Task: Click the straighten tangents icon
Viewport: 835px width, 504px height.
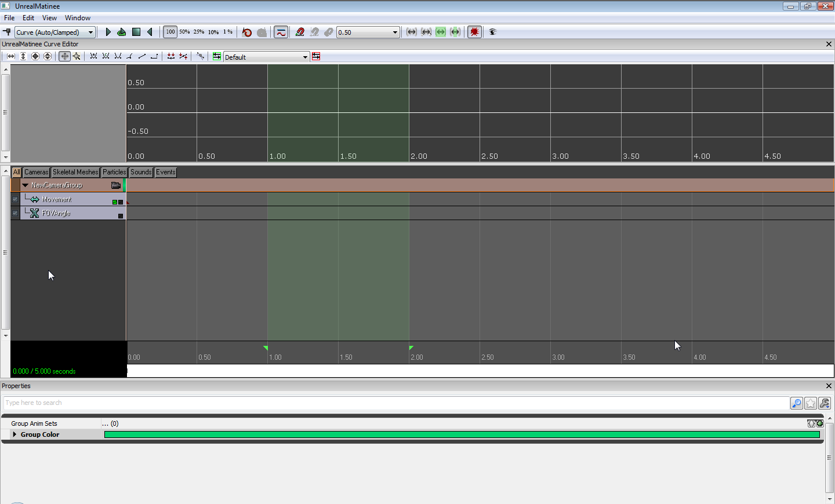Action: (x=183, y=56)
